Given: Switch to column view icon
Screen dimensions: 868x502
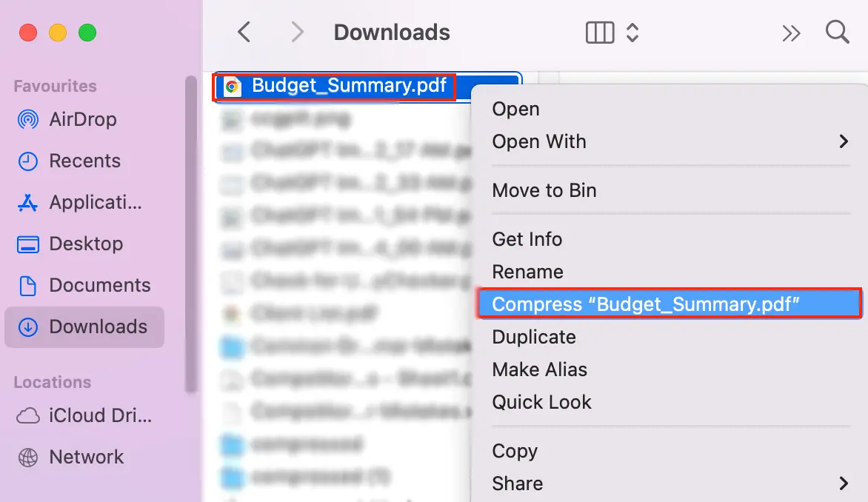Looking at the screenshot, I should point(600,33).
